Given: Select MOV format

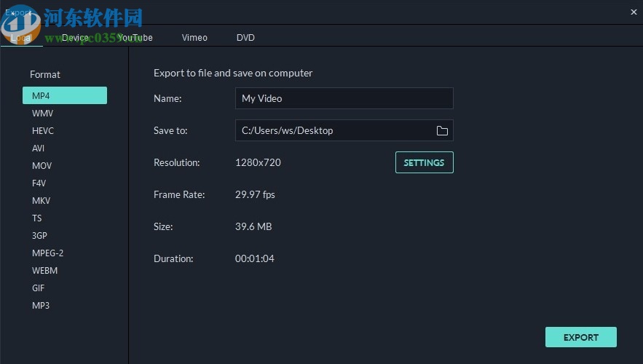Looking at the screenshot, I should click(x=42, y=165).
